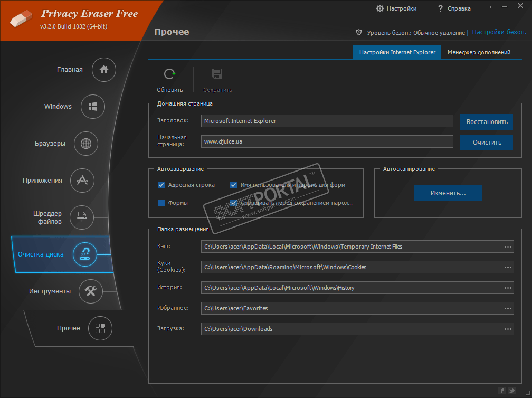Switch to Настройки Internet Explorer tab

[x=397, y=52]
